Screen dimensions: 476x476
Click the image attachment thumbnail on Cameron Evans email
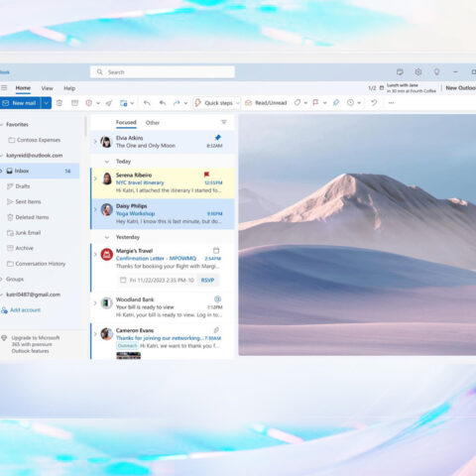[x=128, y=355]
